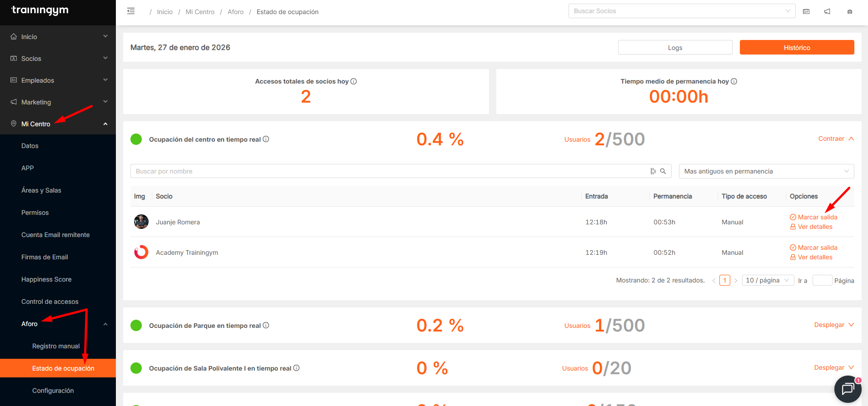This screenshot has height=406, width=868.
Task: Click info icon beside Accesos totales de socios hoy
Action: (x=354, y=81)
